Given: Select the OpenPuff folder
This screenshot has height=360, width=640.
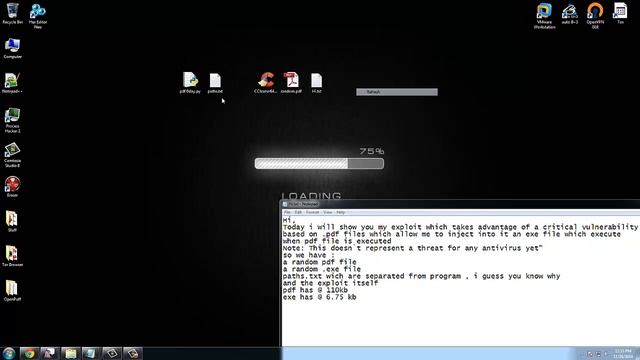Looking at the screenshot, I should point(12,291).
